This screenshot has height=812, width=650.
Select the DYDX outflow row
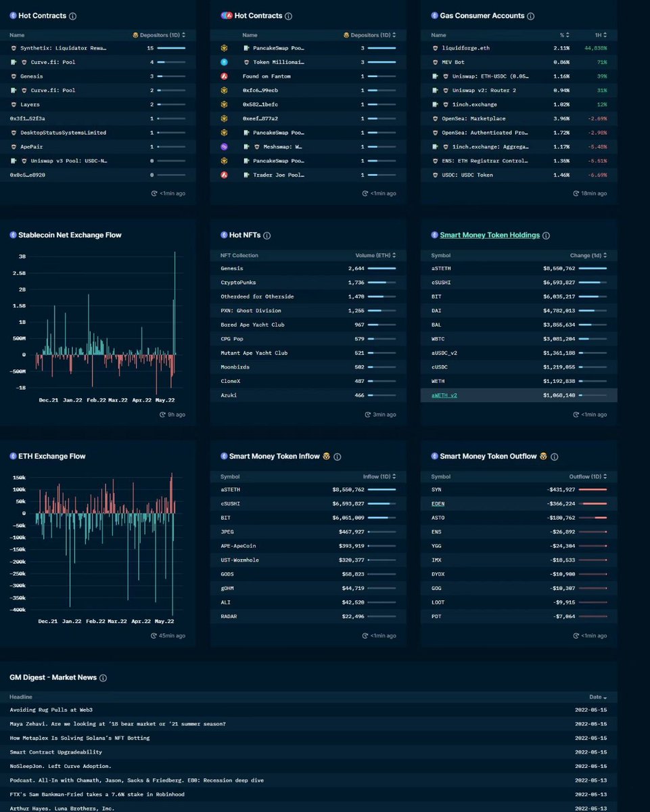coord(519,574)
